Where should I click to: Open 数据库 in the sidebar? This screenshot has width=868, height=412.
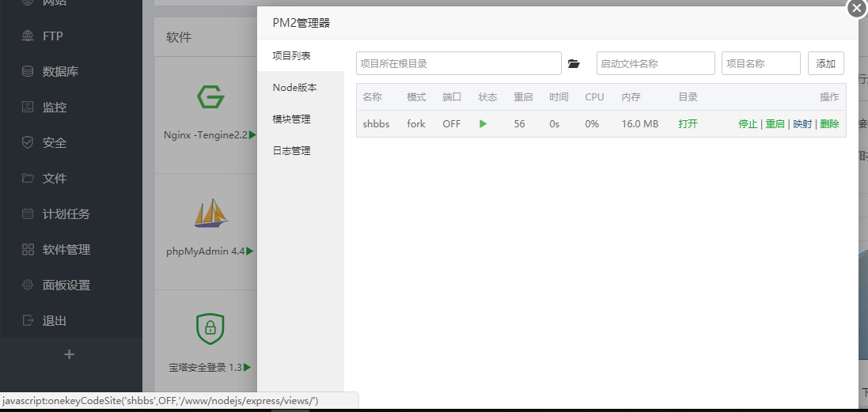(x=60, y=71)
